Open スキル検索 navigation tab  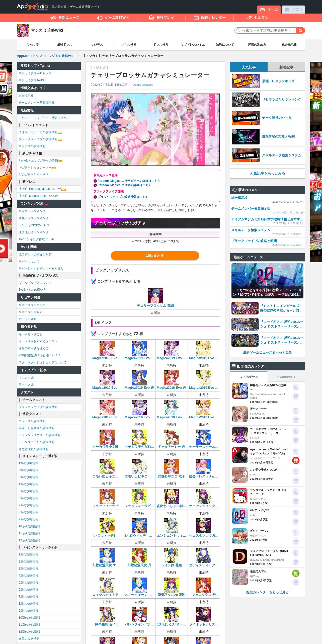click(x=129, y=45)
